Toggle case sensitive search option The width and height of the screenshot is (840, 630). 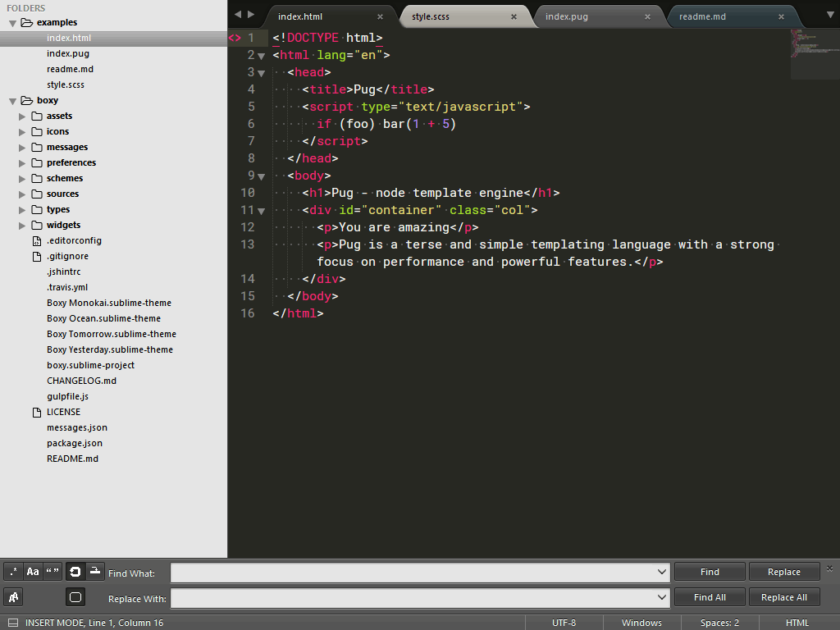pyautogui.click(x=33, y=572)
